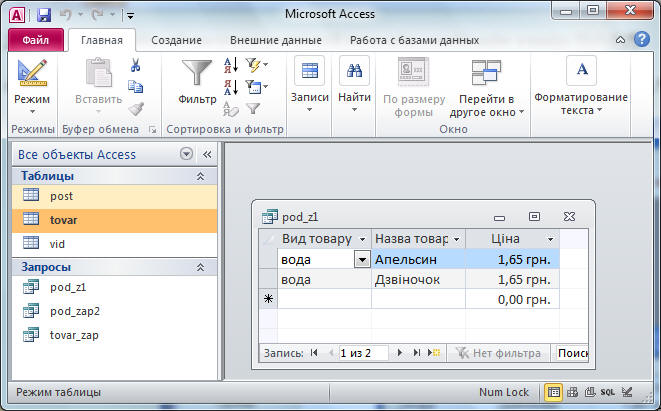Switch to Datasheet view in status bar
The image size is (661, 411).
click(554, 392)
